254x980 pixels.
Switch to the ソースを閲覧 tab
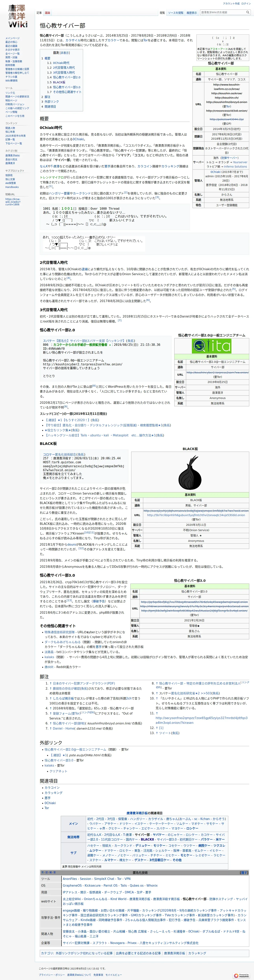pyautogui.click(x=176, y=12)
